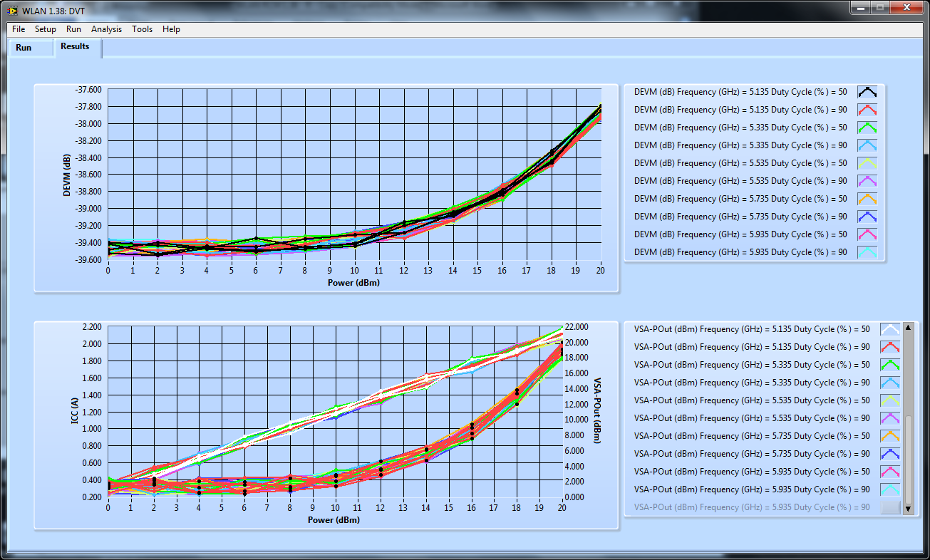Click the orange DEVM 5.735 GHz 50% plot swatch
This screenshot has width=930, height=560.
pyautogui.click(x=867, y=199)
